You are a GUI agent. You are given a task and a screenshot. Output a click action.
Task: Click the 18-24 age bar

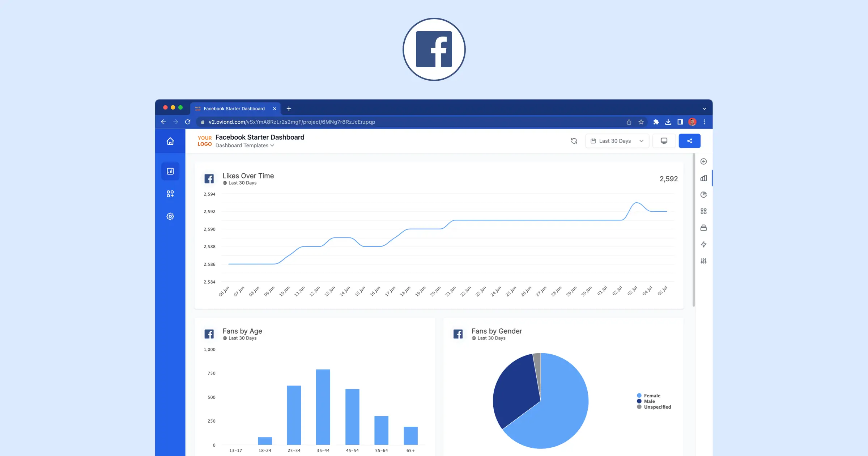[265, 441]
